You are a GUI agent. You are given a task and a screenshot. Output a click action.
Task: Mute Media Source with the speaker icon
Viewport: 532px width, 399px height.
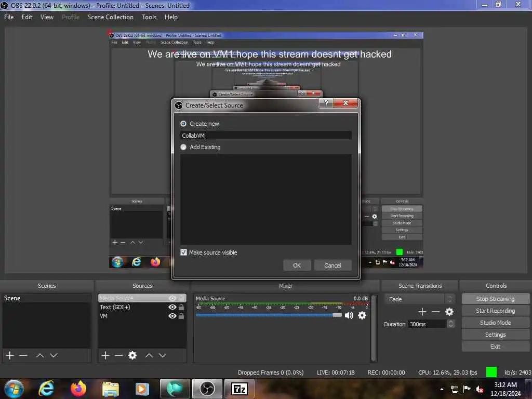[349, 315]
